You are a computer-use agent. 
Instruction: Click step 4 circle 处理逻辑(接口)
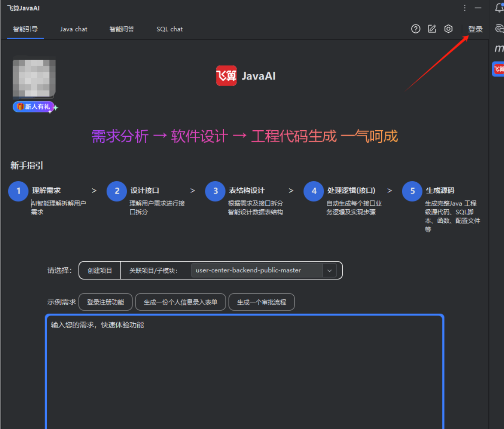314,191
